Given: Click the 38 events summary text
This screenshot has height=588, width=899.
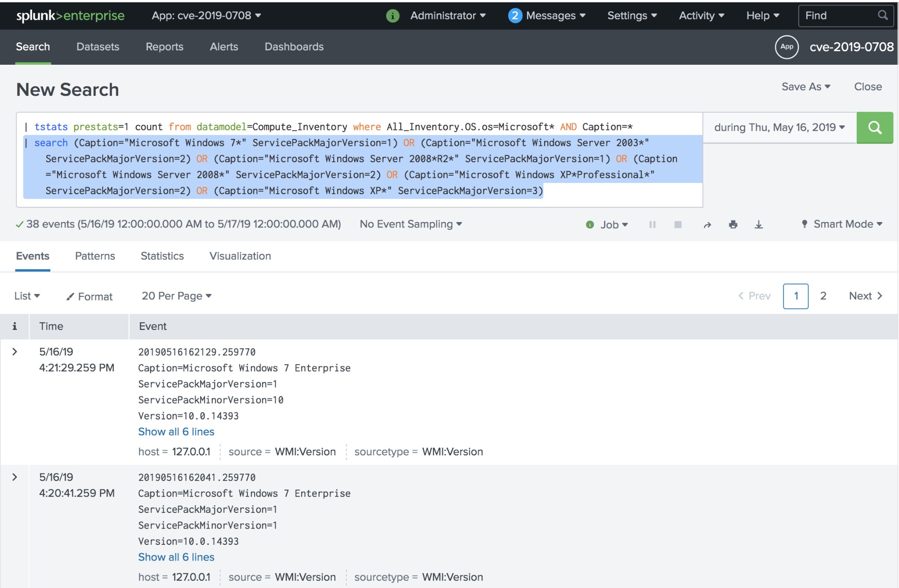Looking at the screenshot, I should 183,224.
